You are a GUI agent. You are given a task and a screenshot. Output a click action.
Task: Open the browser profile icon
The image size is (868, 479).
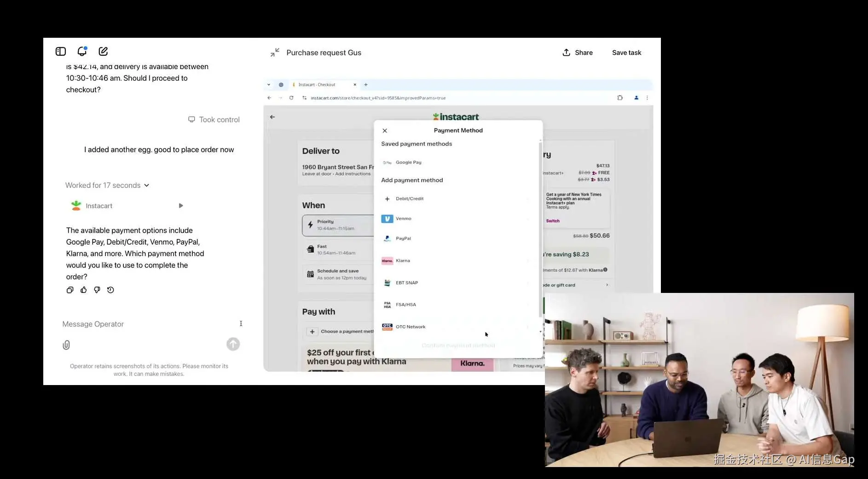[x=637, y=98]
